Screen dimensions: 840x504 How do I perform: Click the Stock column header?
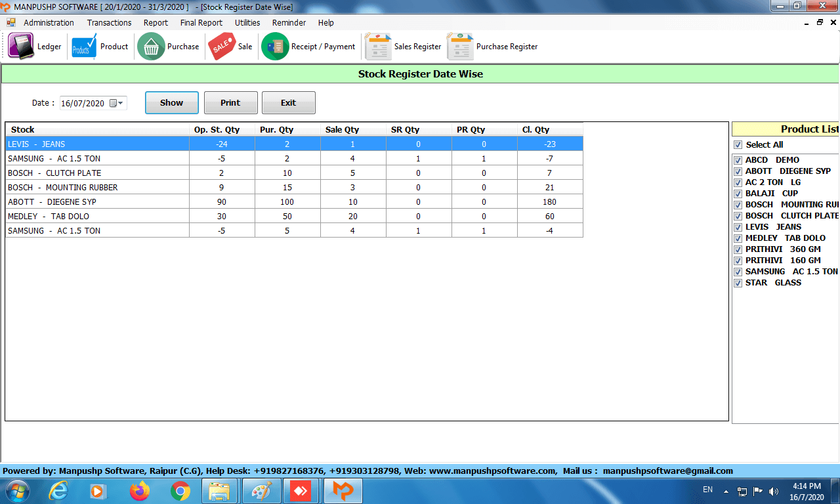pos(97,129)
